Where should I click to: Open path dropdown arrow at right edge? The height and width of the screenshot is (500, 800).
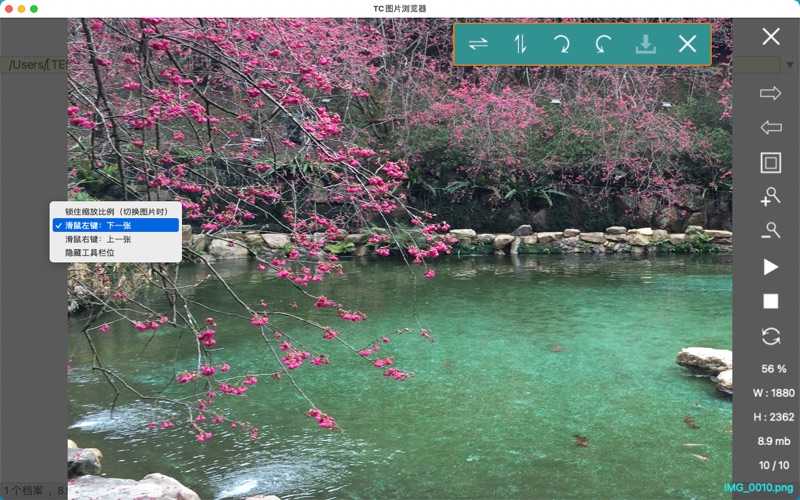tap(790, 65)
